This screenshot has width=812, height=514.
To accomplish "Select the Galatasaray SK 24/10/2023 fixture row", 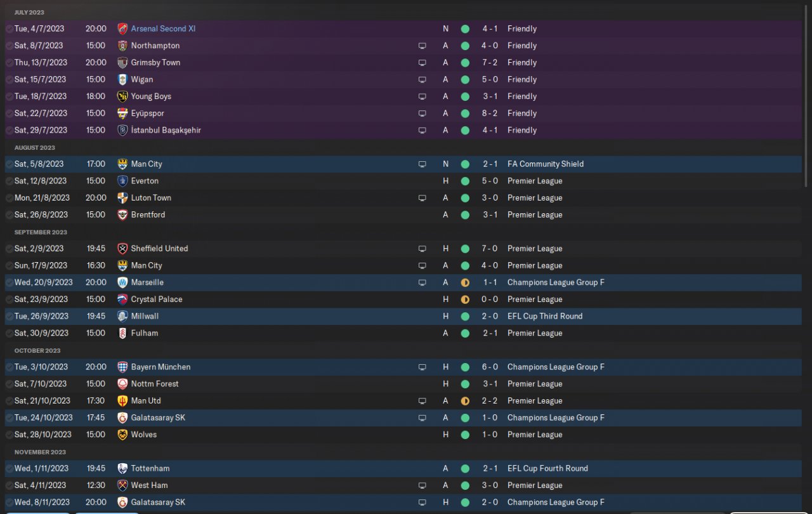I will coord(403,418).
